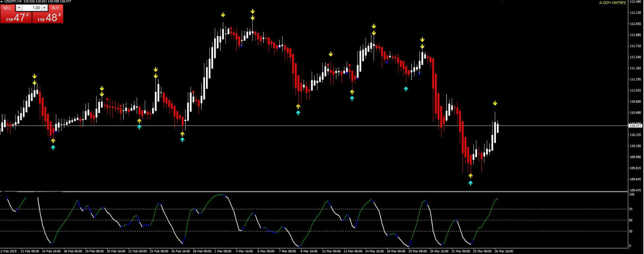The height and width of the screenshot is (254, 644).
Task: Click the 4 Mar 16:00 time label
Action: pos(244,251)
